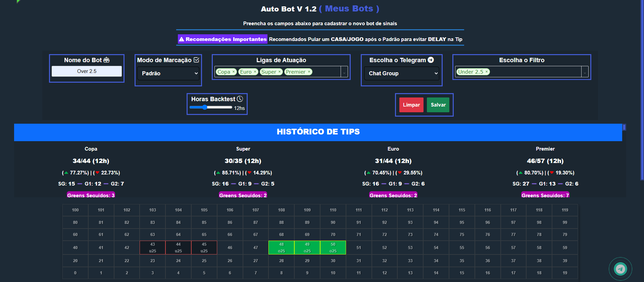Click the Premier league heading in the history
644x282 pixels.
[x=545, y=149]
